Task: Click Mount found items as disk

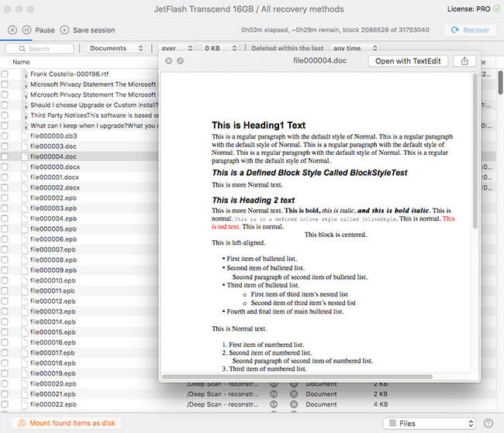Action: (67, 423)
